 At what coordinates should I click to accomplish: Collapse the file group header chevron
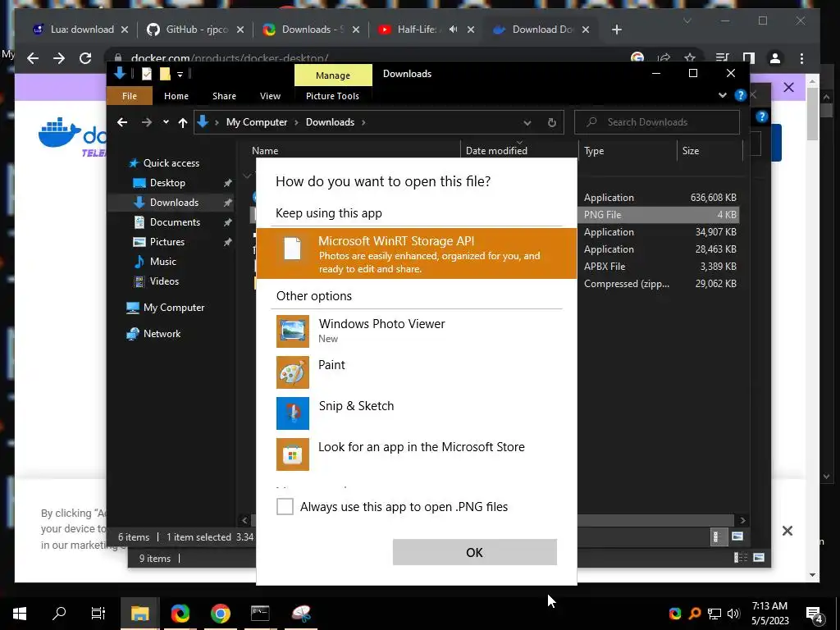pos(247,176)
